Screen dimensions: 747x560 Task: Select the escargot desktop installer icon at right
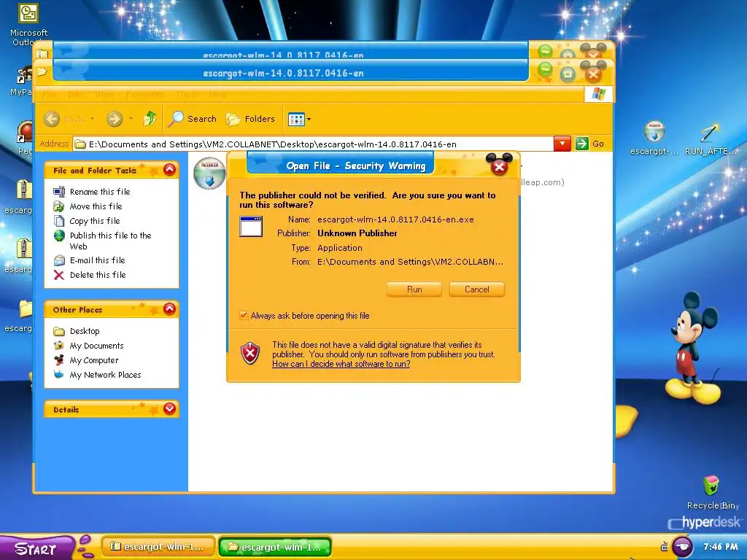point(654,138)
